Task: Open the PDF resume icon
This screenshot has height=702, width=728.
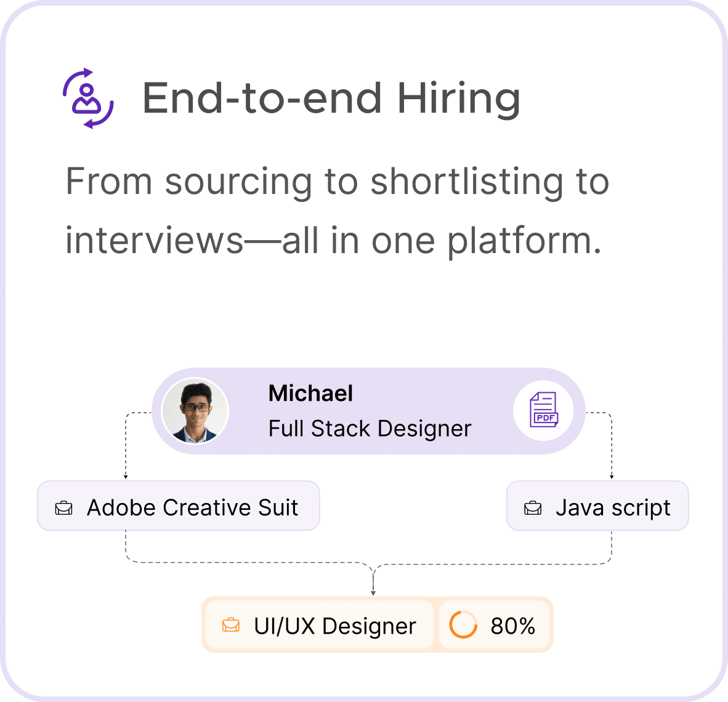Action: tap(544, 410)
